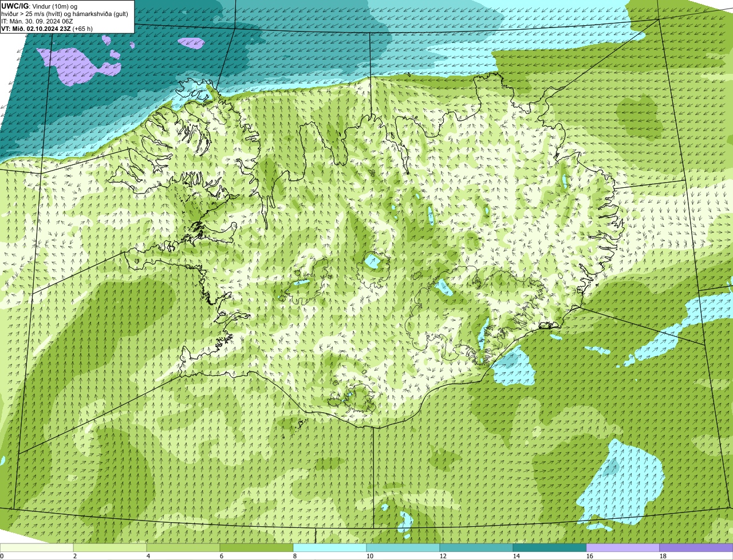The height and width of the screenshot is (560, 733).
Task: Click the '16' tick label on color scale
Action: [590, 556]
